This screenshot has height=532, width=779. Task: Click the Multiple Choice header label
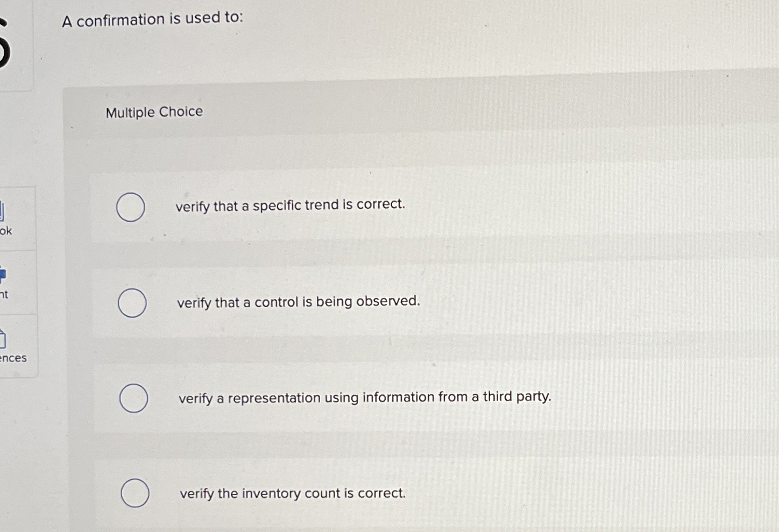click(x=154, y=112)
